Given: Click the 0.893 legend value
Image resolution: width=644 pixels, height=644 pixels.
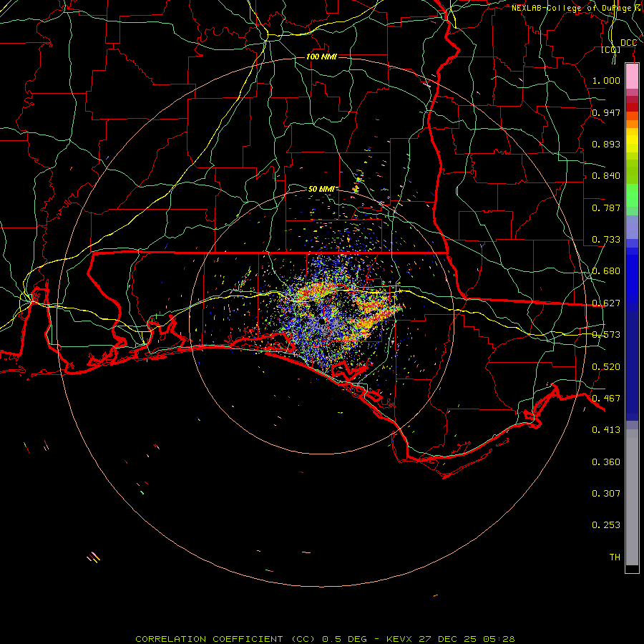Looking at the screenshot, I should [x=606, y=144].
